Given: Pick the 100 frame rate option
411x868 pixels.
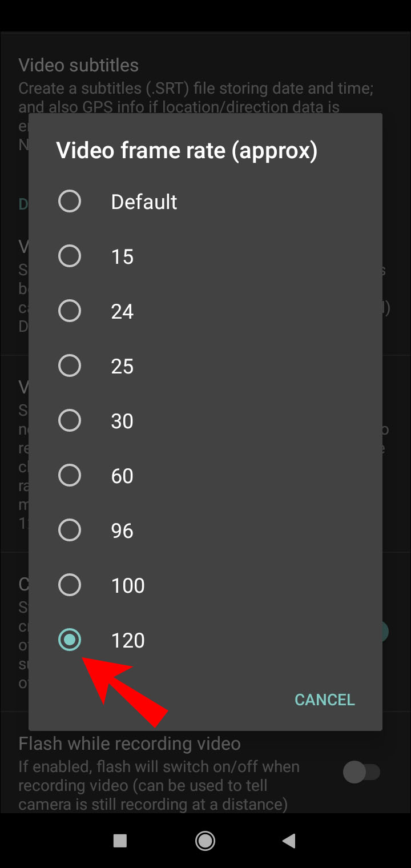Looking at the screenshot, I should coord(70,585).
